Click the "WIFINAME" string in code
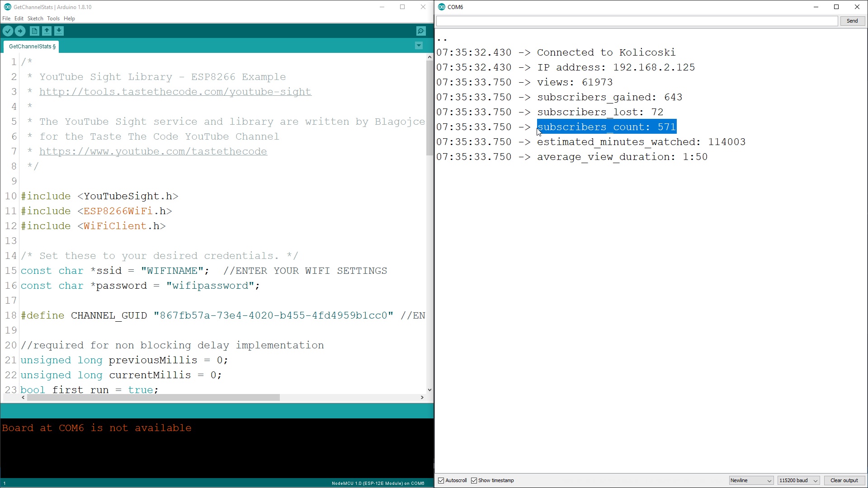Screen dimensions: 868x488 pos(172,271)
